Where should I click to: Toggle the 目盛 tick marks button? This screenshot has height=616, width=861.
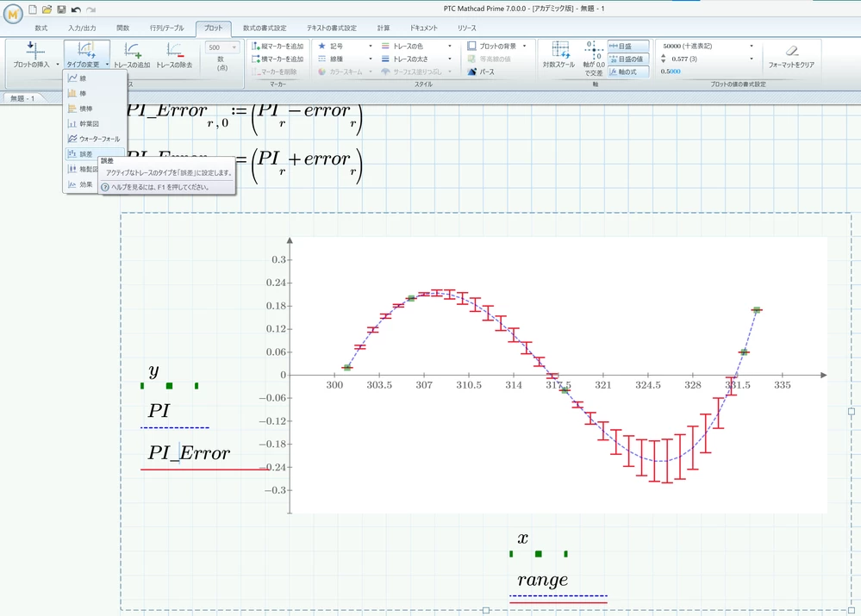(x=628, y=47)
